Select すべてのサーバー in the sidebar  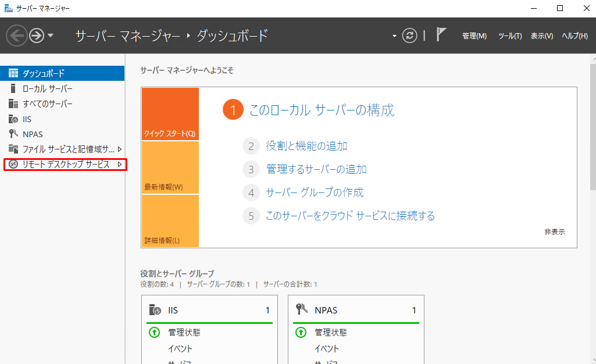(x=48, y=104)
